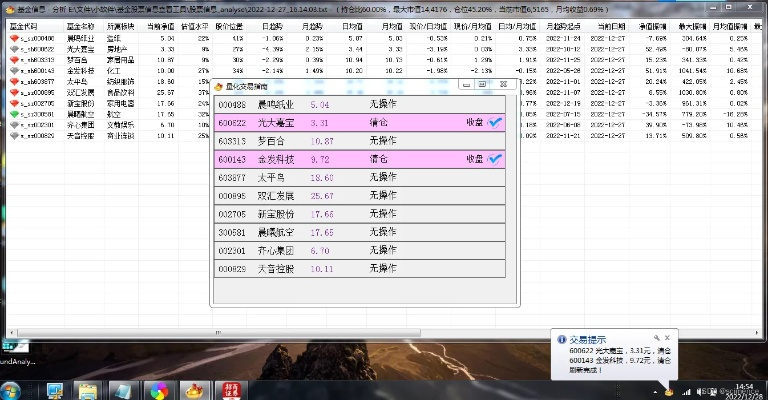
Task: Click the red heart icon beside s_sz000488
Action: pos(13,38)
